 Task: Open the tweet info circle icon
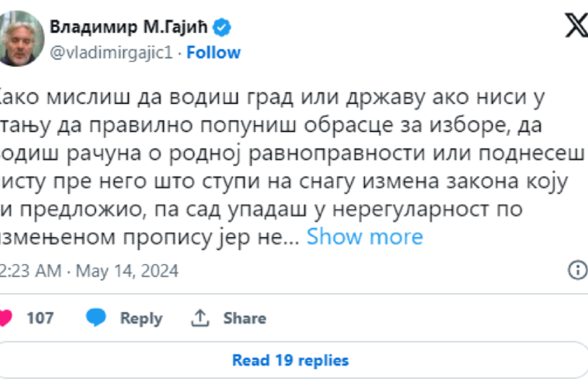point(577,270)
